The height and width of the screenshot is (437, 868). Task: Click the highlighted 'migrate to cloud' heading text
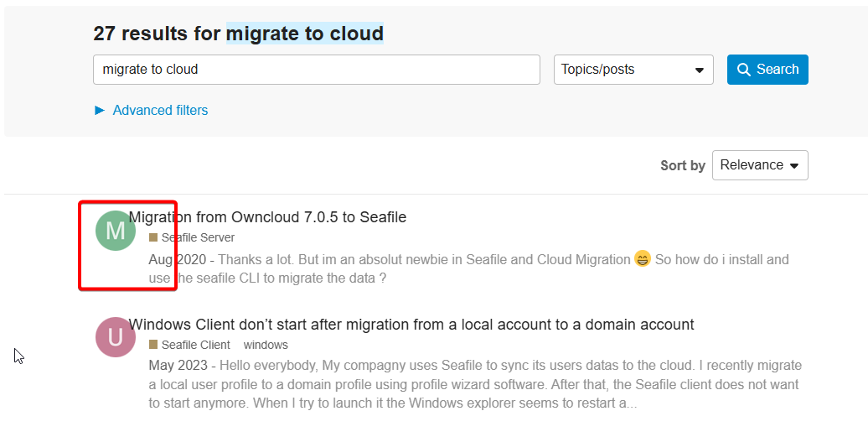pyautogui.click(x=305, y=34)
